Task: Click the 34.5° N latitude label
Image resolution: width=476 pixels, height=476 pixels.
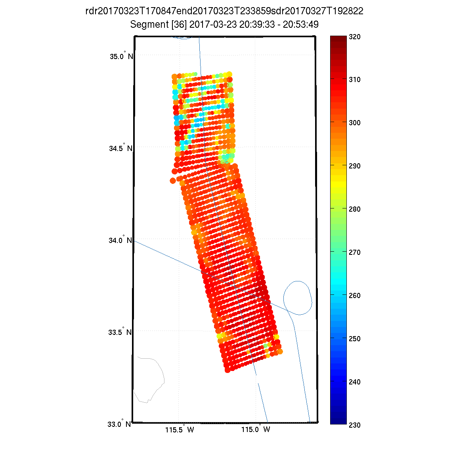Action: tap(120, 148)
